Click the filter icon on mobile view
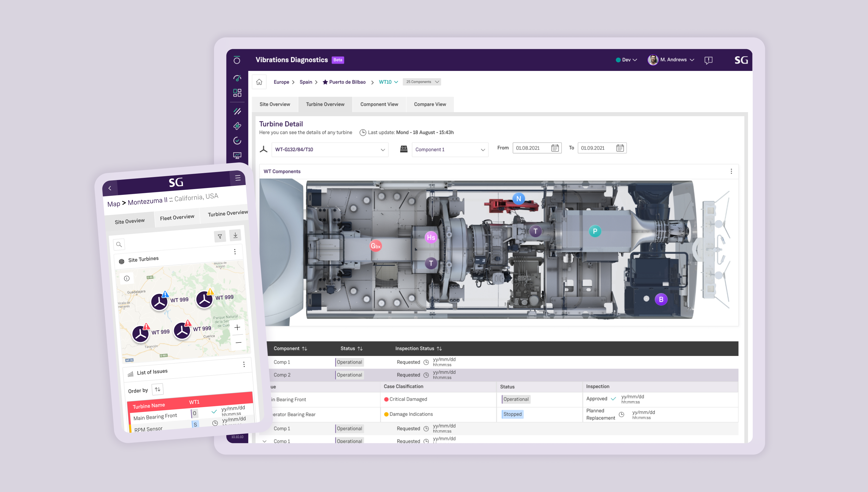Viewport: 868px width, 492px height. click(x=220, y=237)
